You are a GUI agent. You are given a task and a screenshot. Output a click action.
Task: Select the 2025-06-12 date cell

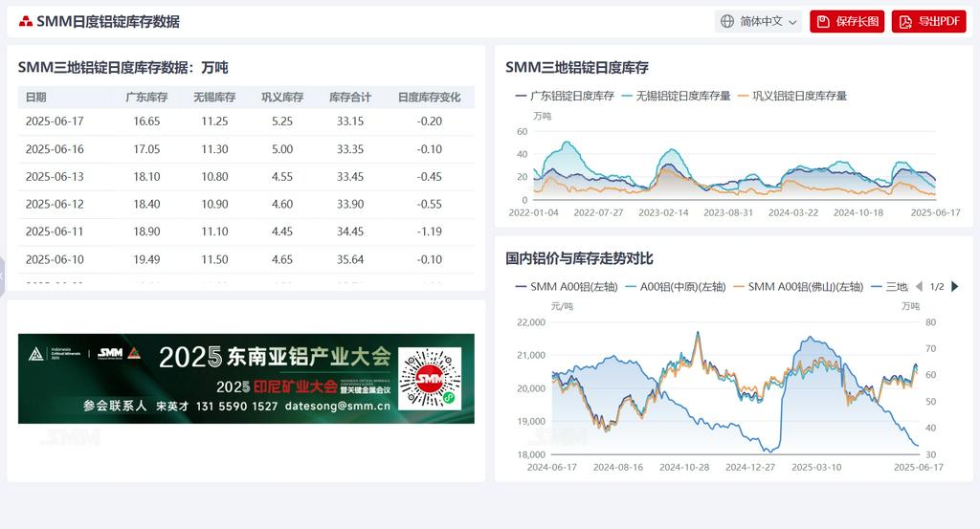point(55,204)
